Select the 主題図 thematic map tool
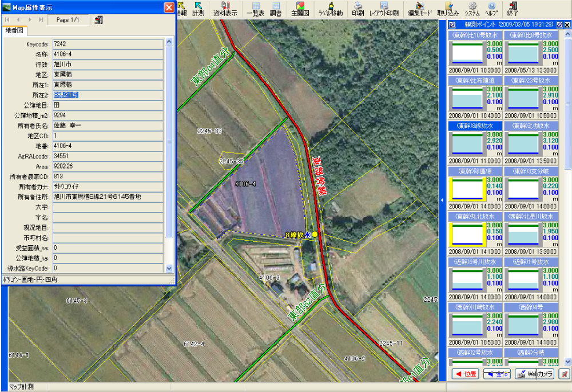The width and height of the screenshot is (572, 392). point(297,9)
